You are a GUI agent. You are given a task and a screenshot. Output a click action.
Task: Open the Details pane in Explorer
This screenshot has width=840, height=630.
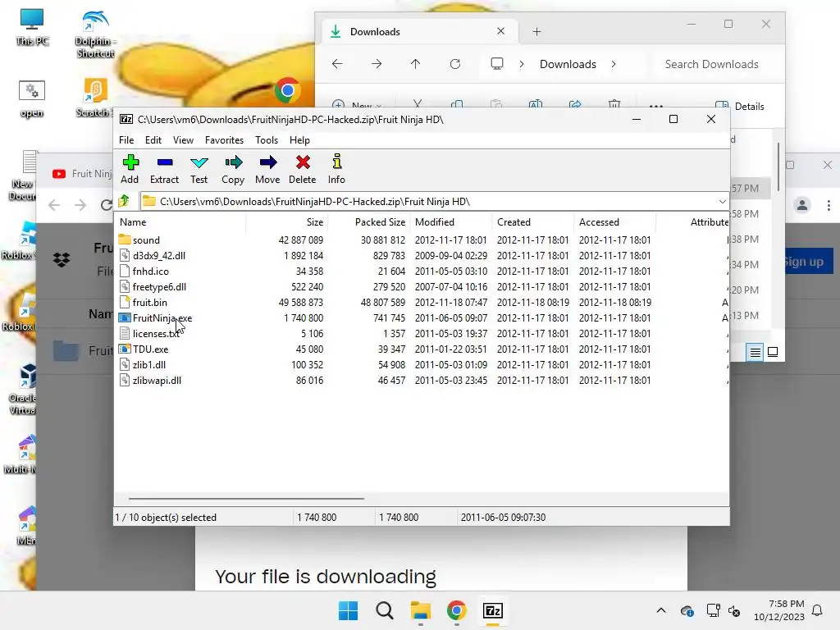(x=740, y=106)
